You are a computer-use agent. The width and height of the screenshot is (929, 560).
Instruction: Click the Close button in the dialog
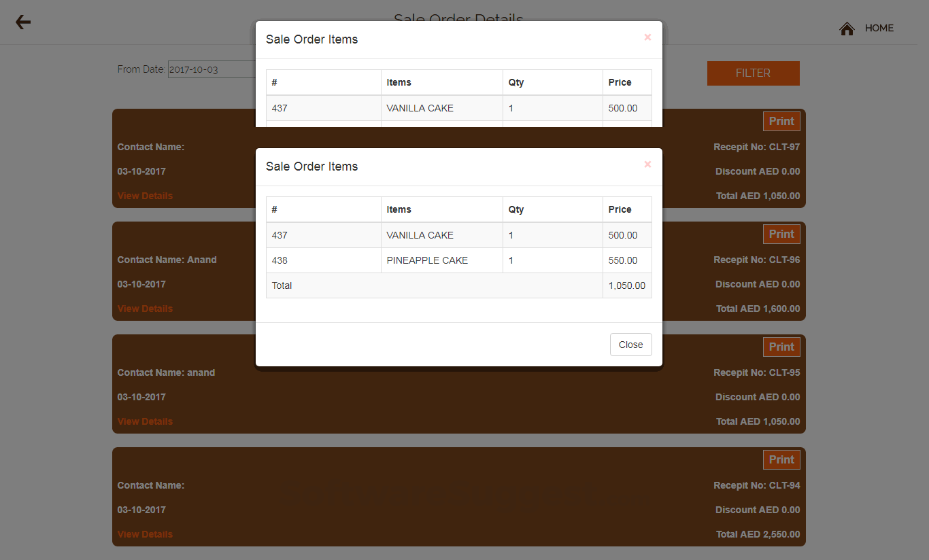click(x=630, y=345)
